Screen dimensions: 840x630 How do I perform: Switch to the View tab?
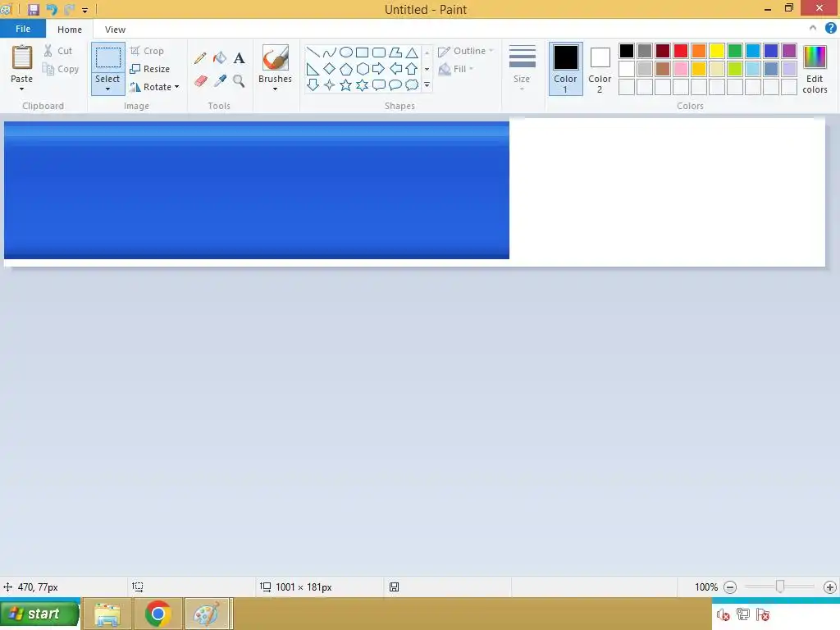click(115, 30)
